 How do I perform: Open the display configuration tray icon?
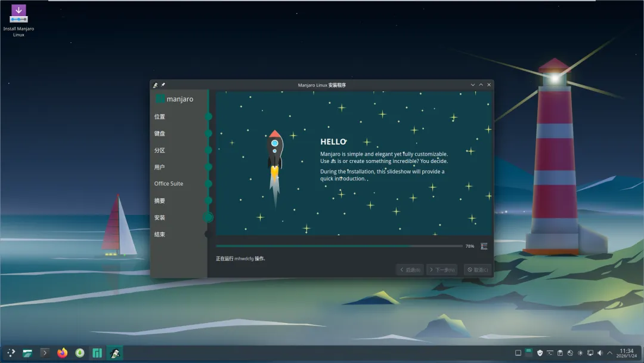click(x=590, y=353)
